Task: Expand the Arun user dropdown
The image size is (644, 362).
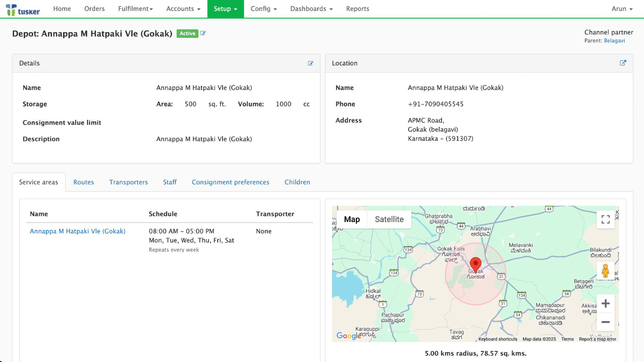Action: (621, 8)
